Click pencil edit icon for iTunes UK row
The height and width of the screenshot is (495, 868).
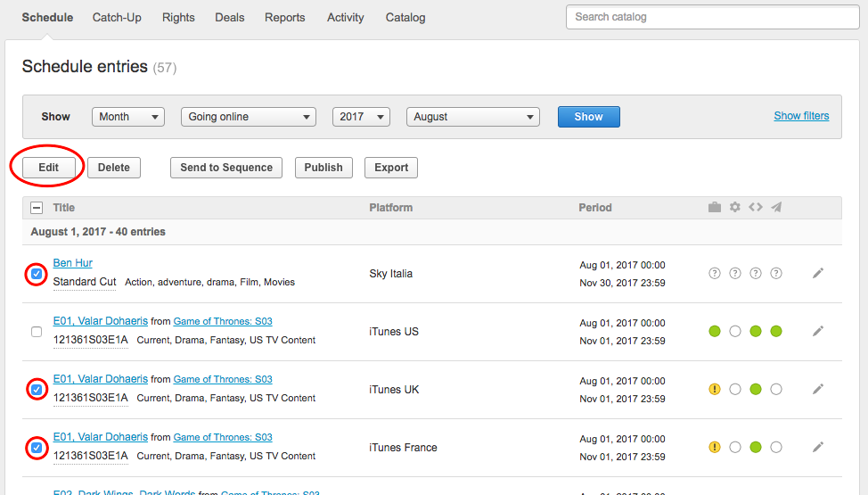coord(817,389)
